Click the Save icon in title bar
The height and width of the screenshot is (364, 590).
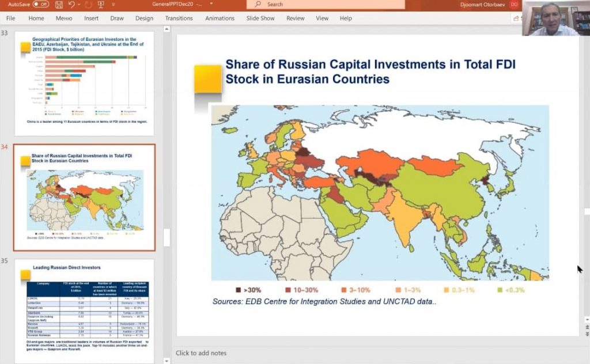[58, 5]
